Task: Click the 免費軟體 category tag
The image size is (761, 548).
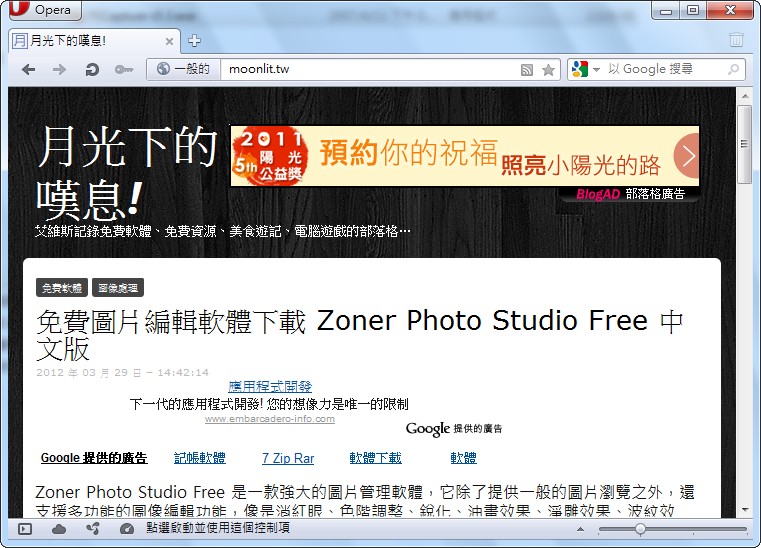Action: [x=62, y=288]
